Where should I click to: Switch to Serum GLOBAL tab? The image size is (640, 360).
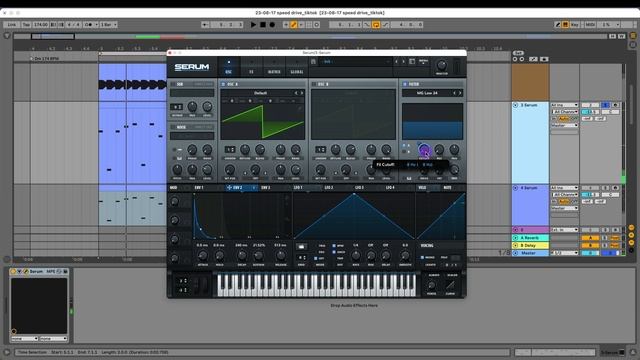tap(297, 67)
